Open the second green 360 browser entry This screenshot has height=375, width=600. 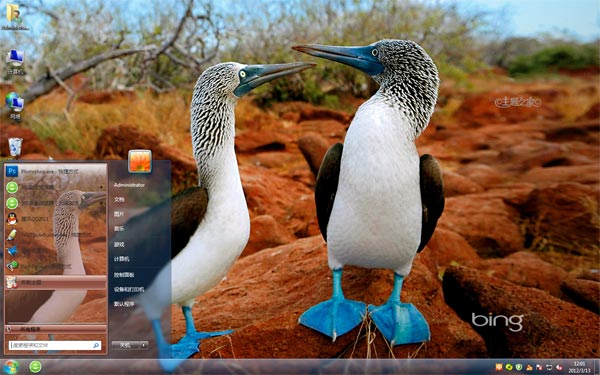(56, 203)
